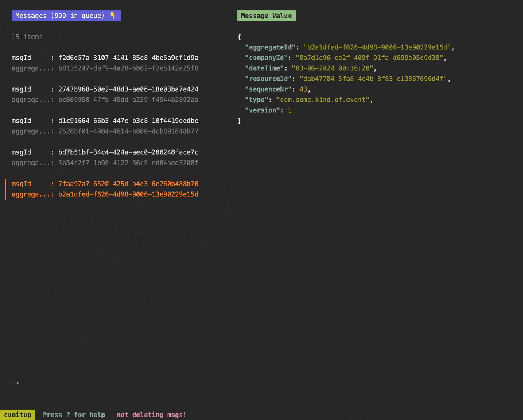
Task: Expand the aggrega... field of the highlighted orange message
Action: 33,194
